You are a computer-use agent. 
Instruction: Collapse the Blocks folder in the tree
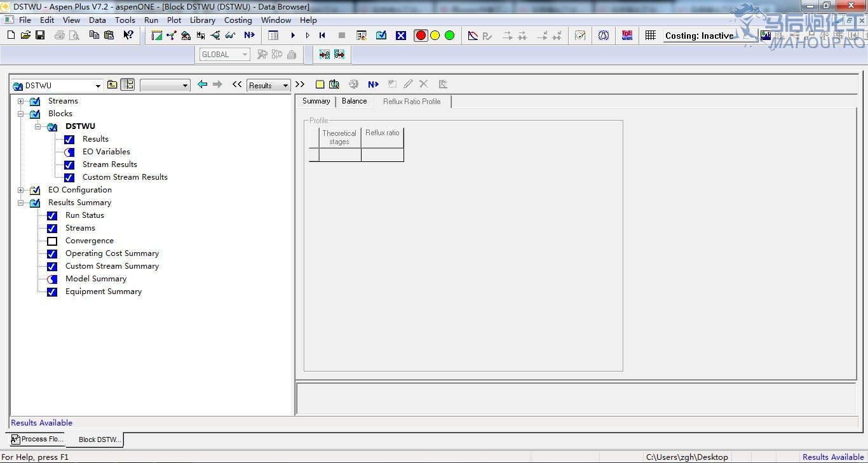click(21, 114)
